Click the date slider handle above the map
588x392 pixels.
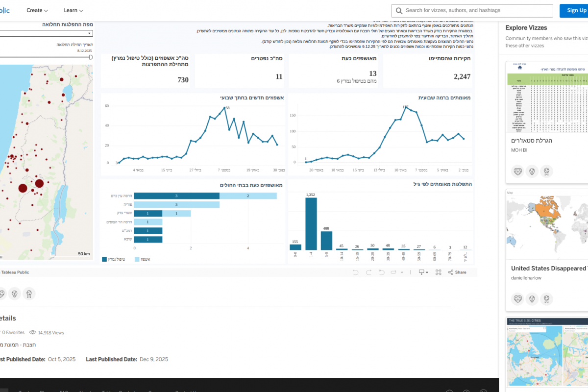[90, 57]
